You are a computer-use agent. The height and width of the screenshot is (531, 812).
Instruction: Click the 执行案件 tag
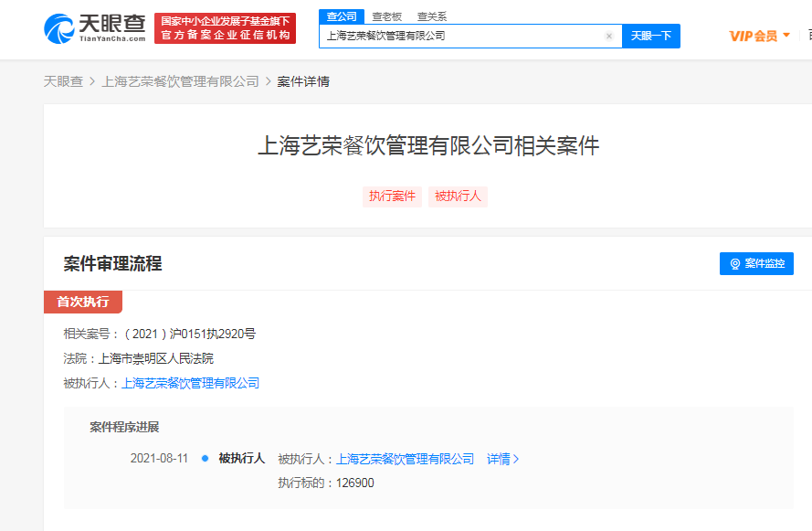392,196
